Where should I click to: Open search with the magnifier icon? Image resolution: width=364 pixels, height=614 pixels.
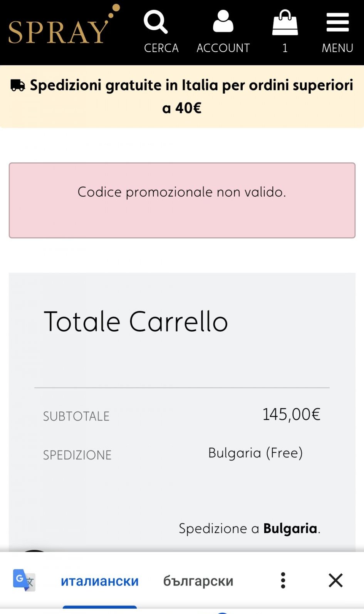156,22
